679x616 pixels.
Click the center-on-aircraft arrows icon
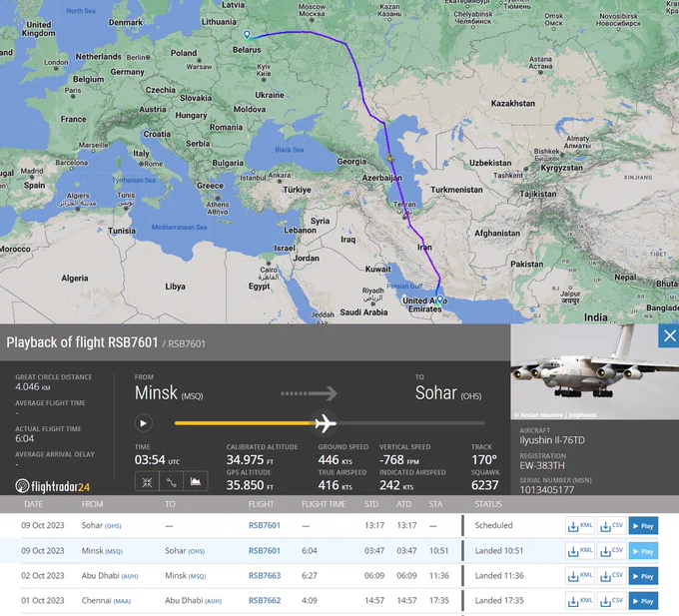pyautogui.click(x=147, y=482)
